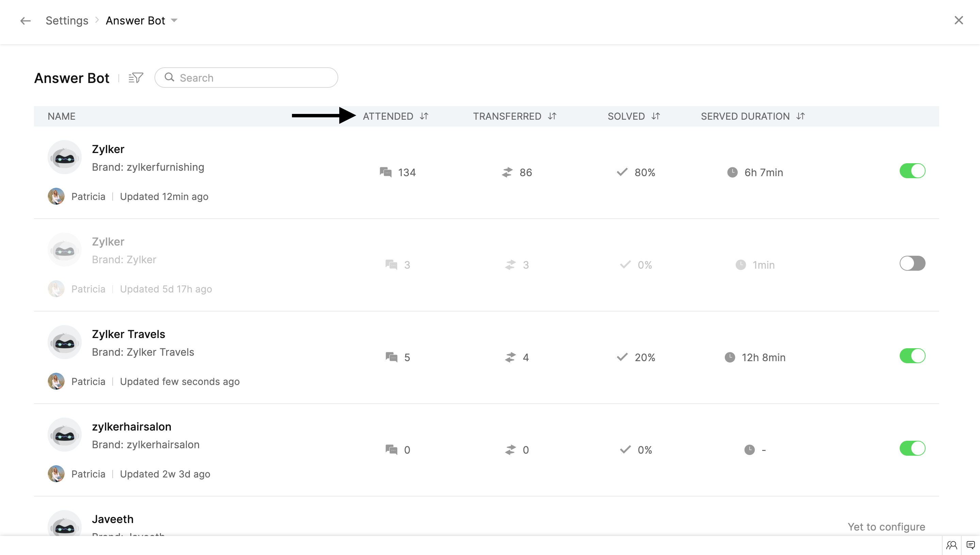
Task: Open the zylkerhairsalon bot entry
Action: [131, 427]
